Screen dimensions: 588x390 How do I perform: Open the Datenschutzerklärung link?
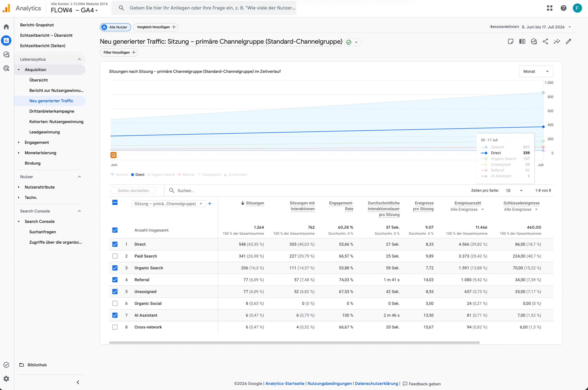pos(376,384)
